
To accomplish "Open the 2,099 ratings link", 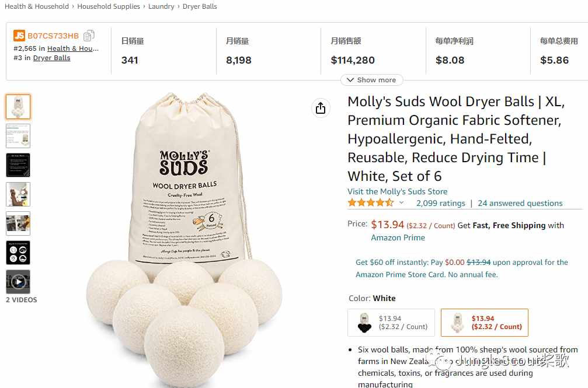I will coord(440,203).
